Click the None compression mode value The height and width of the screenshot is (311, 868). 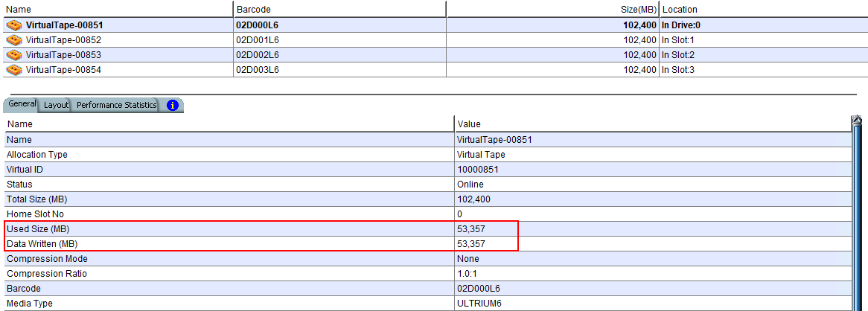click(468, 259)
